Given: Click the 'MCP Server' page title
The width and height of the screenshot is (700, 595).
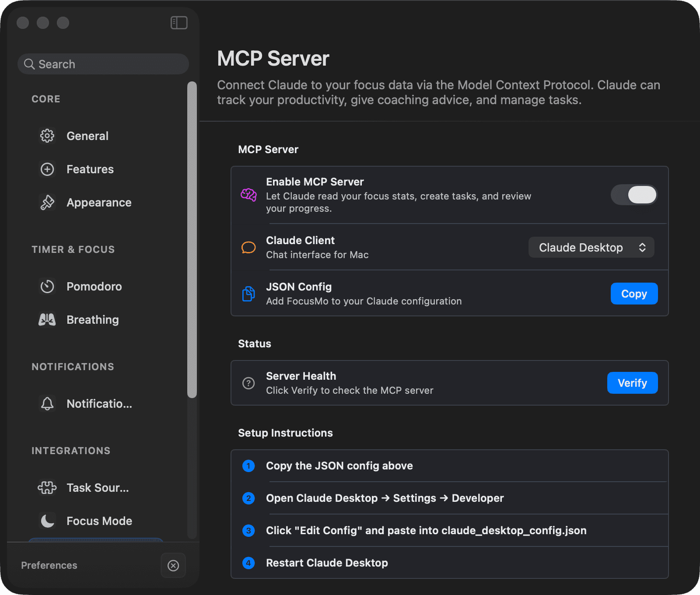Looking at the screenshot, I should pos(273,59).
